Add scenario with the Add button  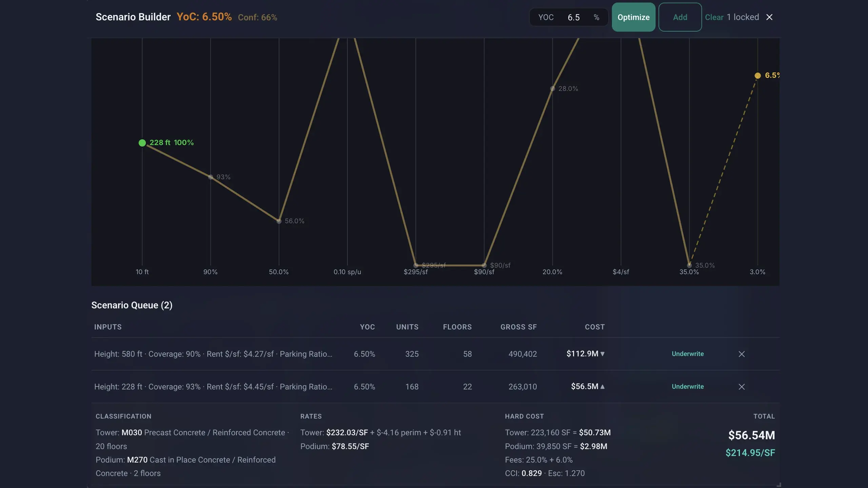(x=680, y=17)
